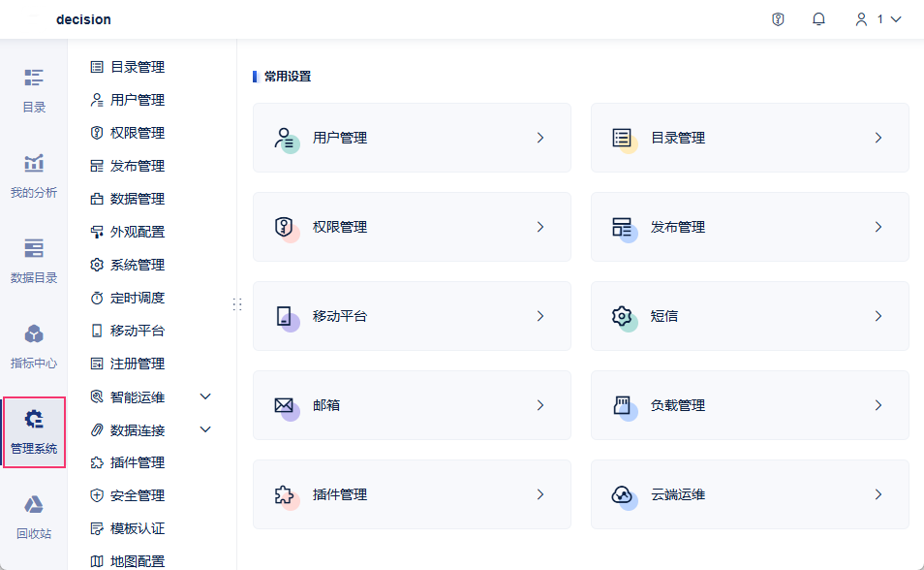Select 安全管理 in the side menu
The width and height of the screenshot is (924, 570).
click(137, 495)
